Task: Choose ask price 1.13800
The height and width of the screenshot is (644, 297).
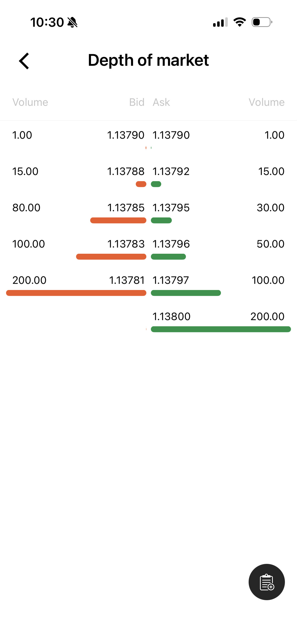Action: 172,316
